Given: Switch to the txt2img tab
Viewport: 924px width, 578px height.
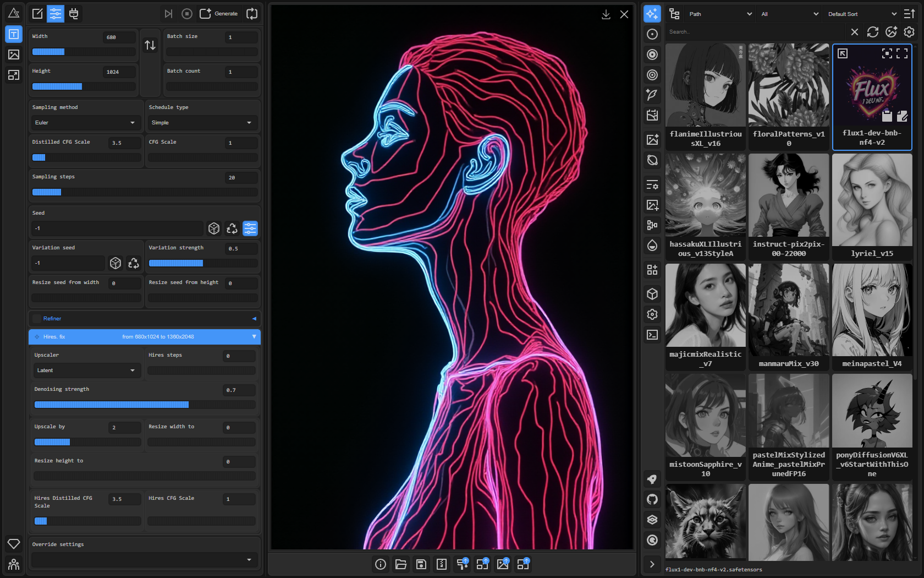Looking at the screenshot, I should [x=14, y=34].
